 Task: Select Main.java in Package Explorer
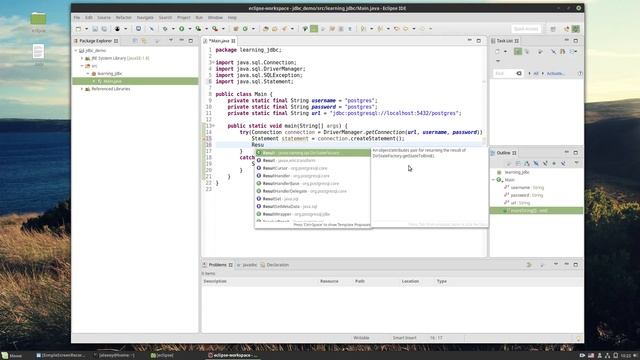(x=135, y=82)
